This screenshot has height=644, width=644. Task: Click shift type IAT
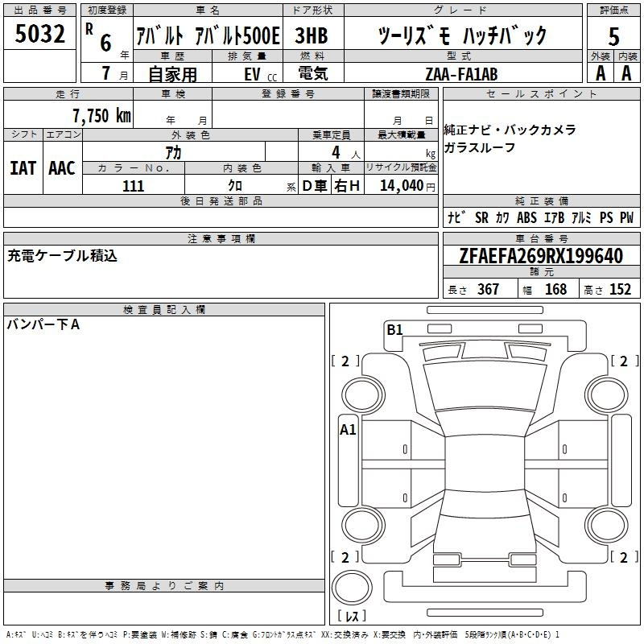(23, 168)
